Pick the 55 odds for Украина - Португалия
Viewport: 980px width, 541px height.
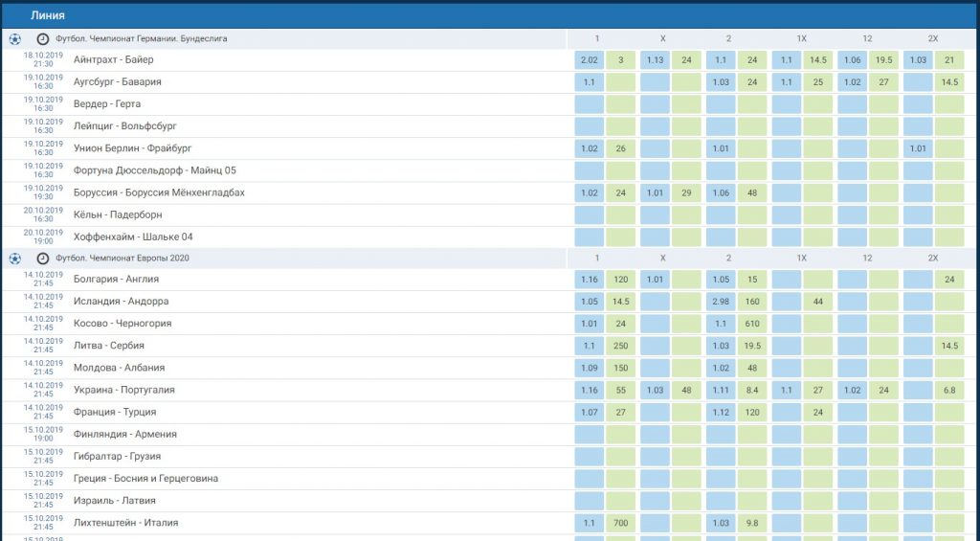[620, 391]
